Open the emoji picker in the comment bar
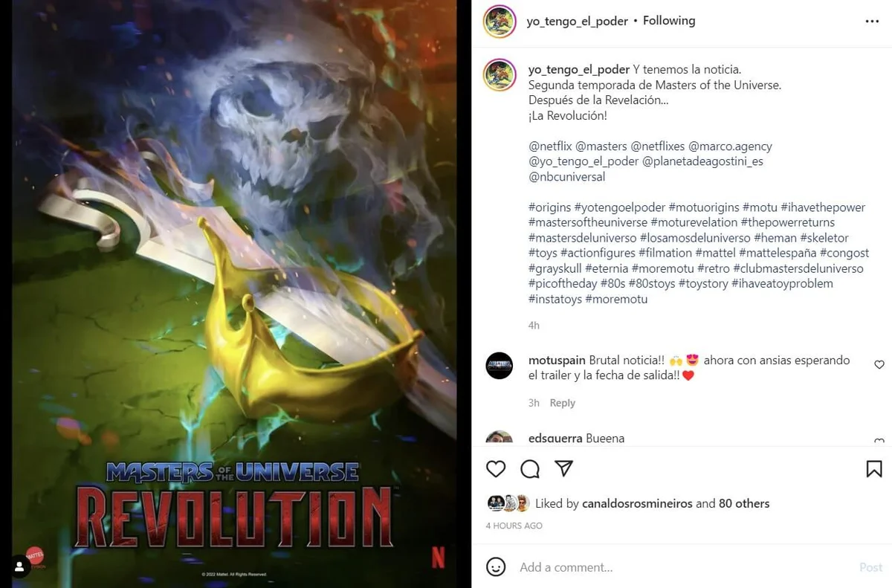 496,567
